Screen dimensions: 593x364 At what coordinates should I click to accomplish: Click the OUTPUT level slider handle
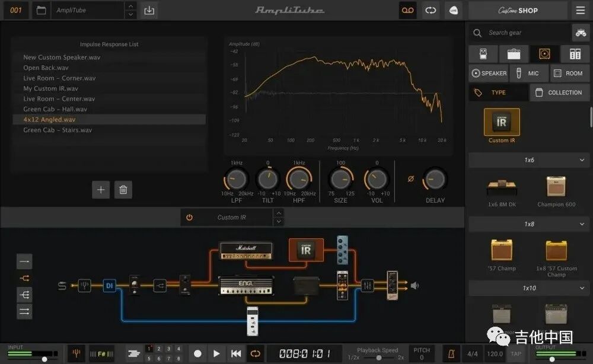pos(552,359)
